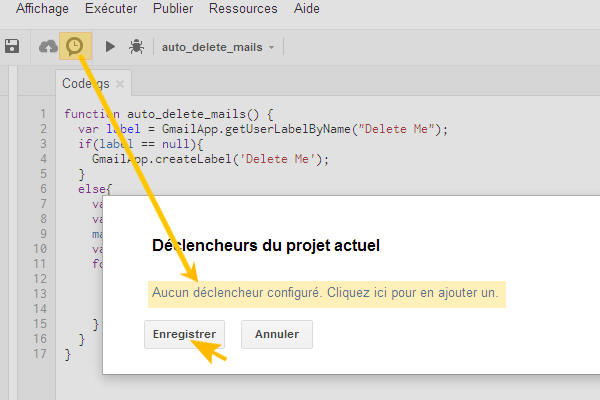The height and width of the screenshot is (400, 600).
Task: Switch to the Code.gs file tab
Action: pos(85,84)
